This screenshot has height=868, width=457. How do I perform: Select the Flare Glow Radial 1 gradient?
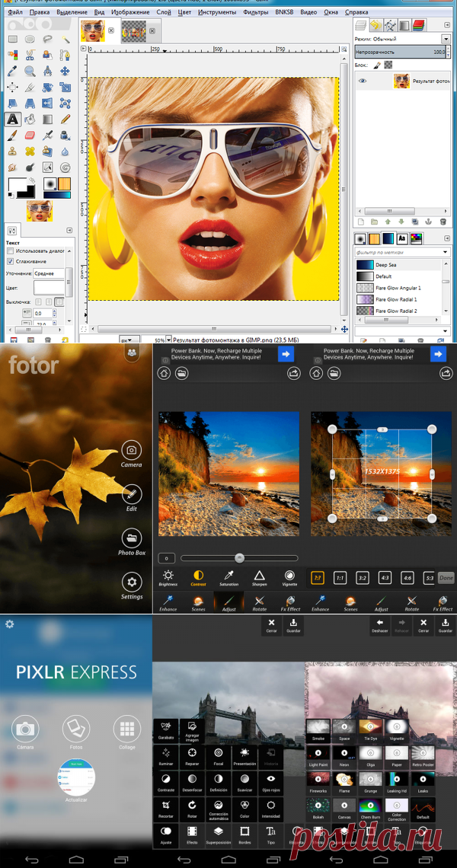tap(398, 299)
